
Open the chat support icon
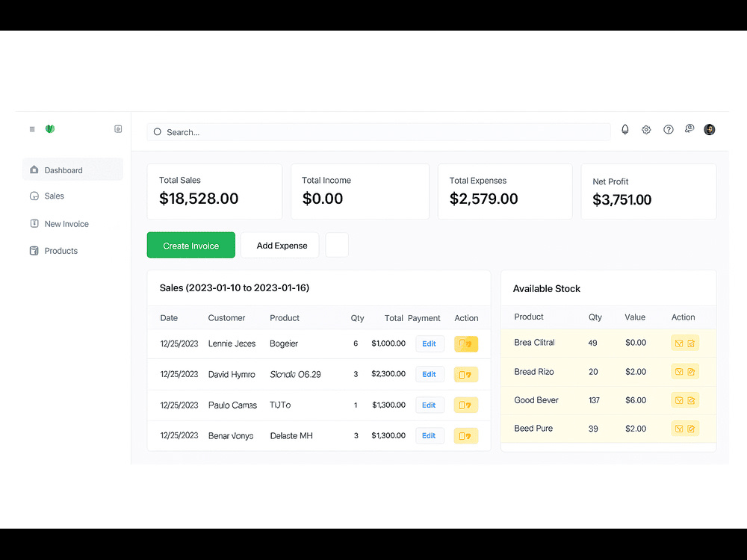click(689, 129)
